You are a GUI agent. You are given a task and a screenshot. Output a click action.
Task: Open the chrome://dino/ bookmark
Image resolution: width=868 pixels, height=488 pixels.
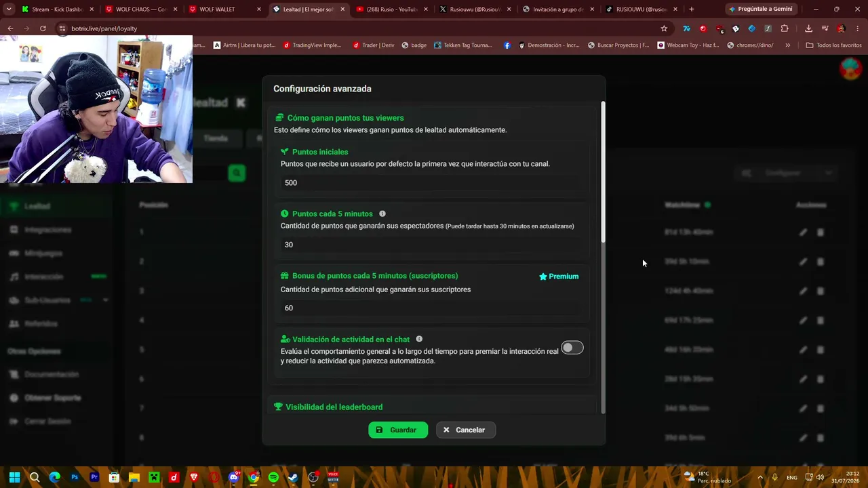pyautogui.click(x=750, y=45)
